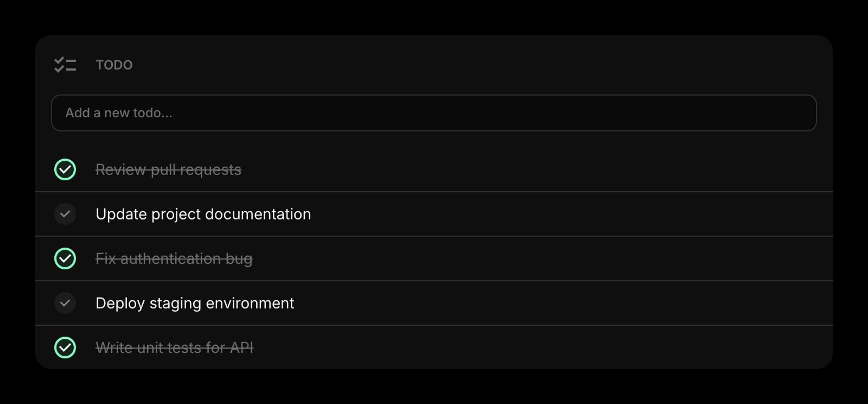This screenshot has height=404, width=868.
Task: Focus the Add a new todo field
Action: pos(434,113)
